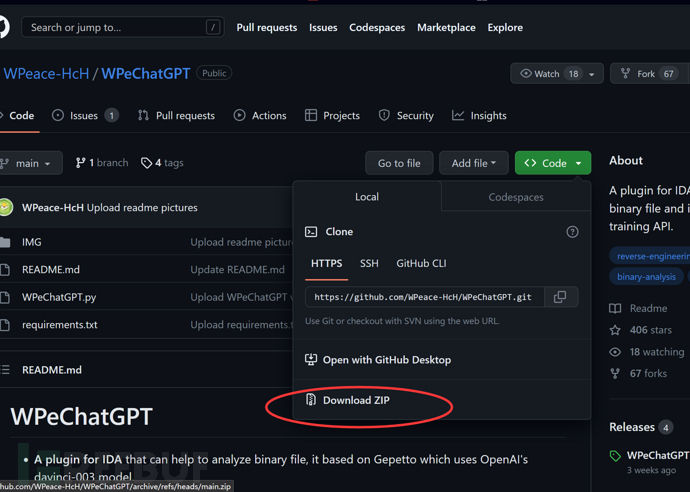
Task: Click the GitHub logo at top left
Action: pos(4,27)
